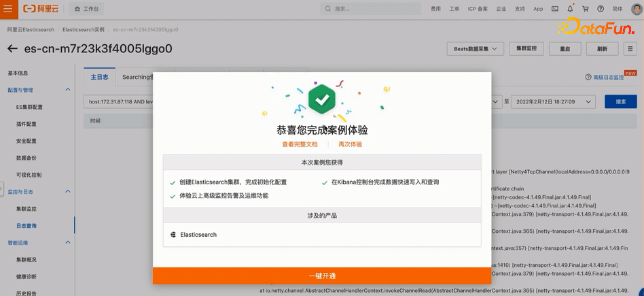Screen dimensions: 644x296
Task: Click the orange 一键开通 button
Action: [322, 276]
